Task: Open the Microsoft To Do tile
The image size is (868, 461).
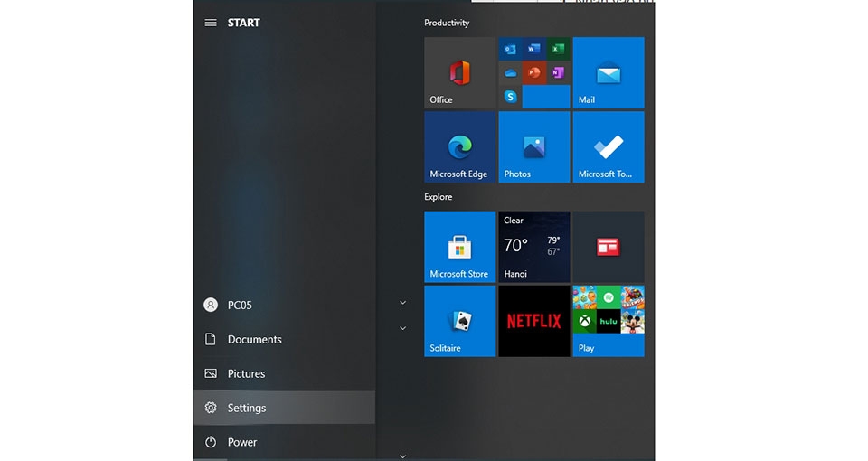Action: click(609, 146)
